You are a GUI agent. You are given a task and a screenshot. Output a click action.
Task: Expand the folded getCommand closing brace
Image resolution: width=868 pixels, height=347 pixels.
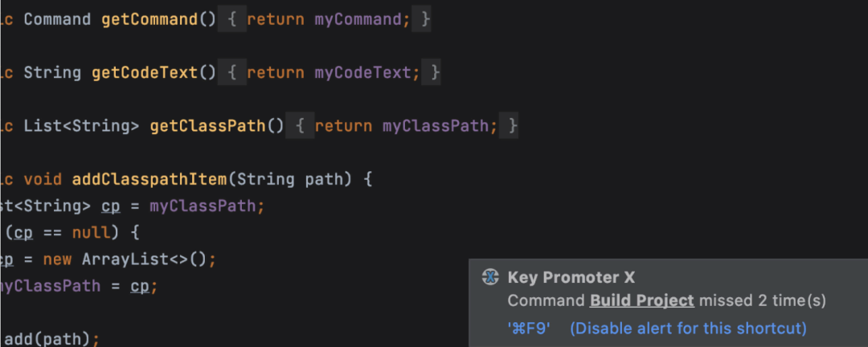(423, 19)
